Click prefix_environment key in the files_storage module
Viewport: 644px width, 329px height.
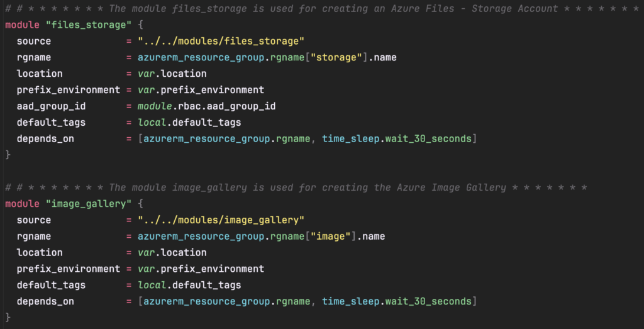coord(69,90)
